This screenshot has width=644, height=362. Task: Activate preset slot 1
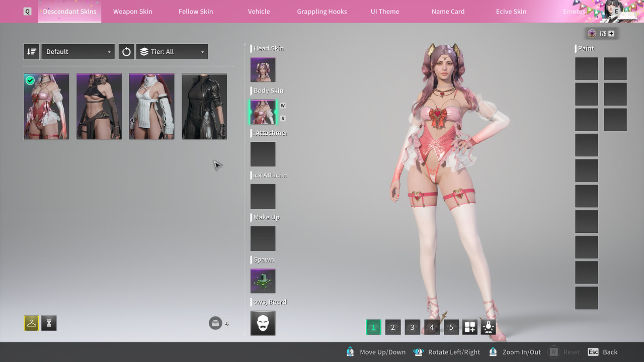[x=373, y=327]
